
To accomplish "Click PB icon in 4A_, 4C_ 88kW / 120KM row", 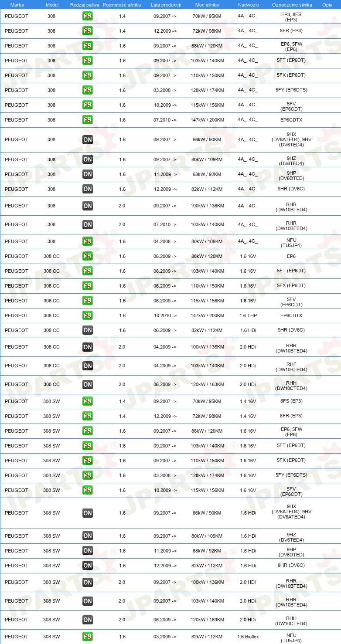I will [x=87, y=46].
